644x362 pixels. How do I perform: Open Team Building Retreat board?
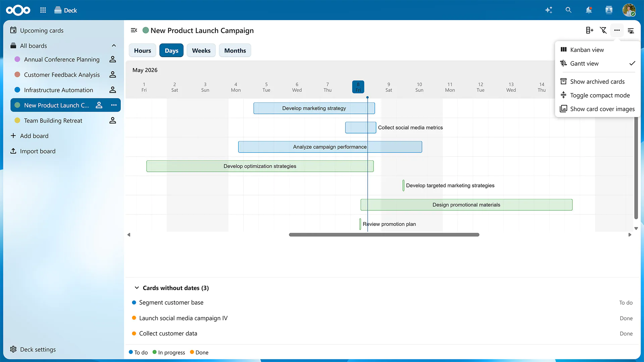(53, 120)
